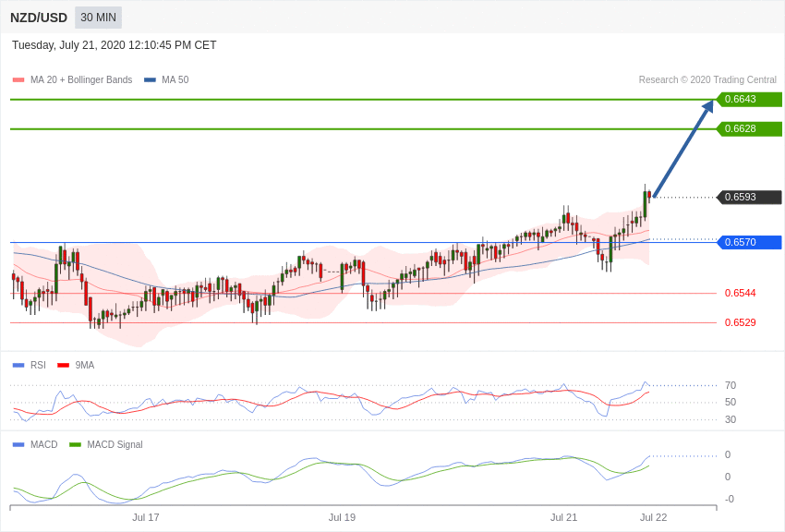This screenshot has width=785, height=532.
Task: Click the Jul 19 date axis label
Action: pyautogui.click(x=342, y=517)
